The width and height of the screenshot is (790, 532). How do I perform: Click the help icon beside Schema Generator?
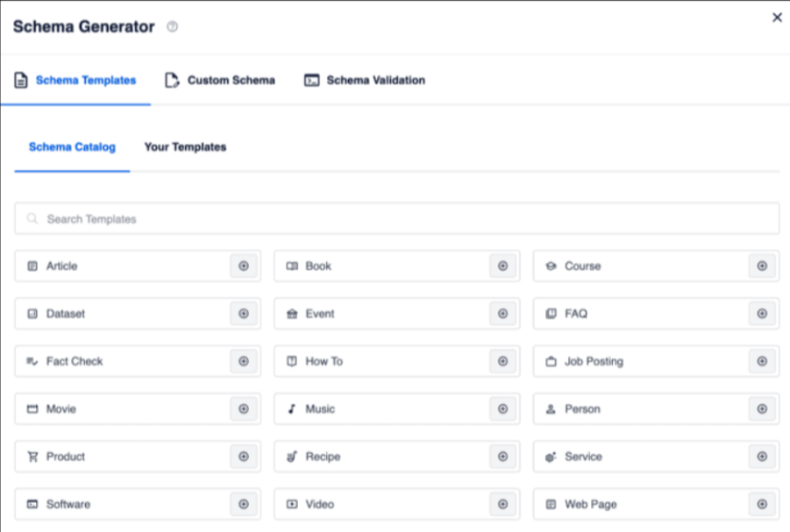click(x=173, y=26)
